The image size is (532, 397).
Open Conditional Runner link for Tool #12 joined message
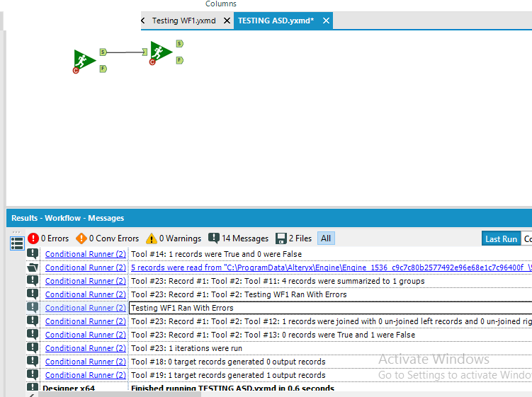tap(86, 321)
